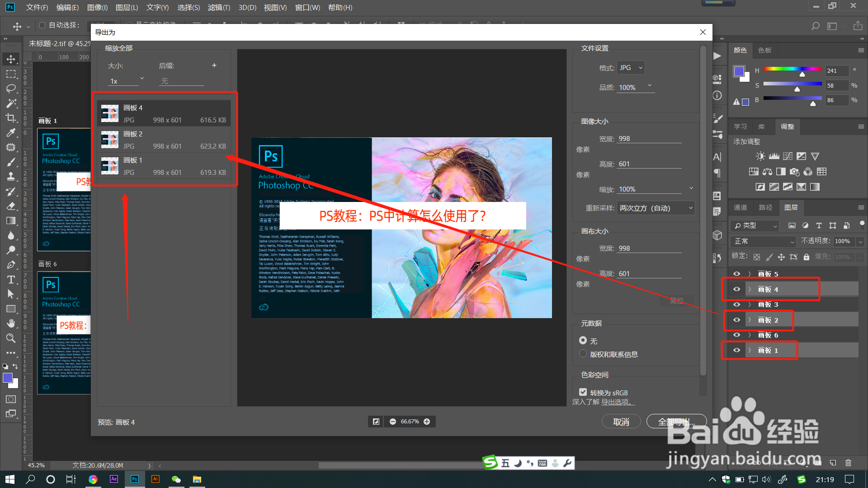This screenshot has height=488, width=868.
Task: Select the 无 metadata radio button
Action: pyautogui.click(x=583, y=340)
